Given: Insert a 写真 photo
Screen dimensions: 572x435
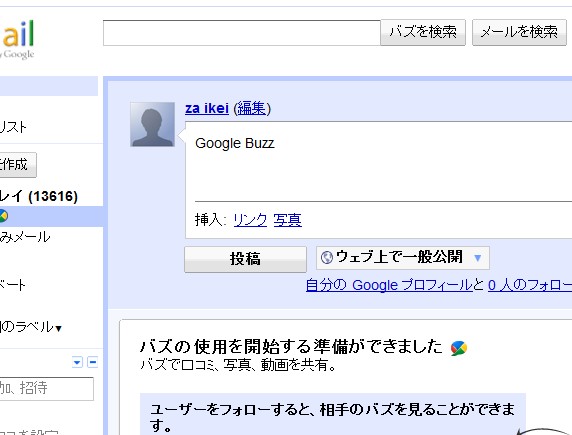Looking at the screenshot, I should coord(287,220).
